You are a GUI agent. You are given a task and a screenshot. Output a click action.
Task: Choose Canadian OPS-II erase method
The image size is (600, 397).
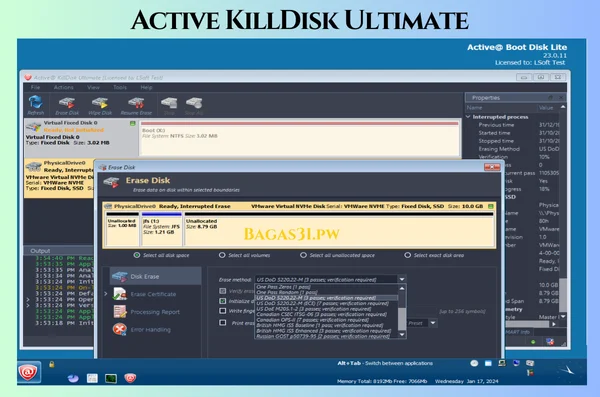[x=326, y=320]
